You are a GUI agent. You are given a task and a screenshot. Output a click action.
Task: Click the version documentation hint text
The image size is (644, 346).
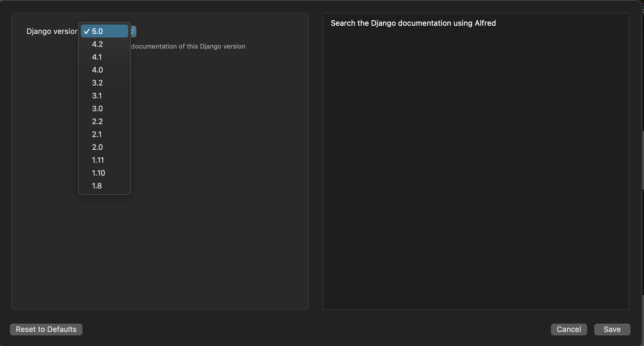point(188,46)
